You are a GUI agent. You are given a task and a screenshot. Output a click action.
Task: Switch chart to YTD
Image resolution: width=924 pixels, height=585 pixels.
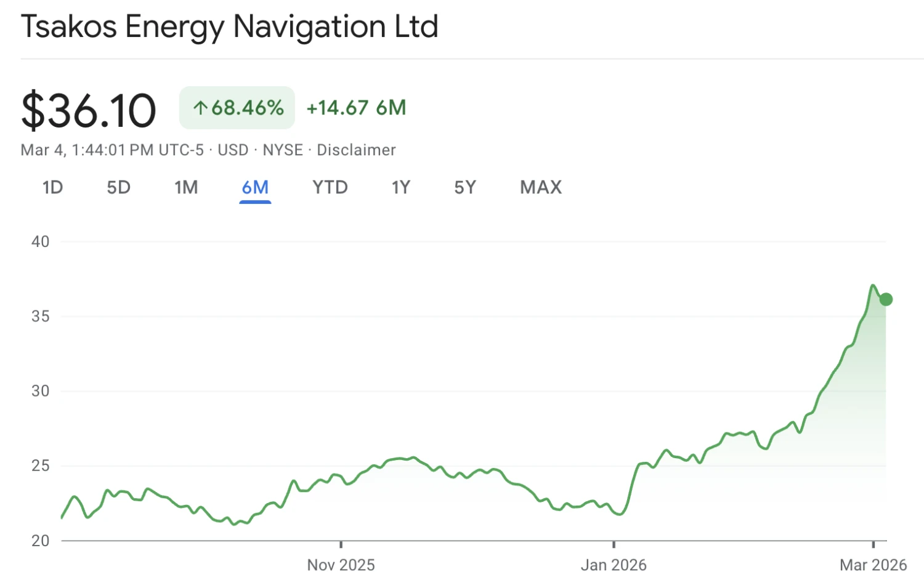[330, 187]
